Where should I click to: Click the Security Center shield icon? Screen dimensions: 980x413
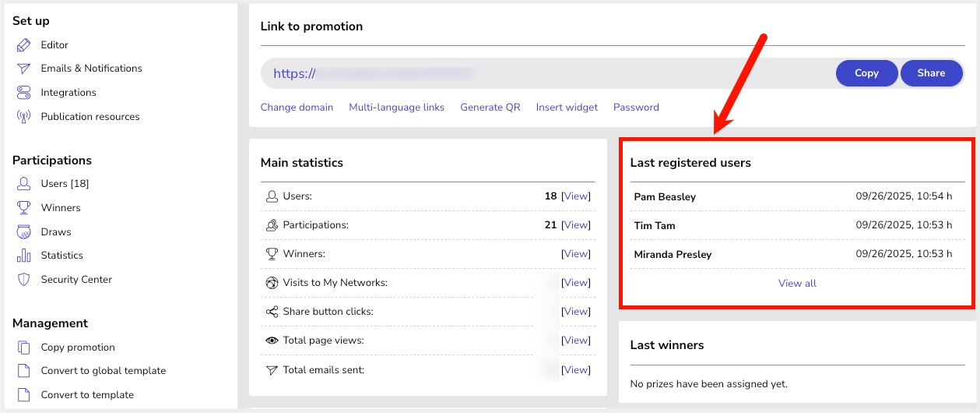[x=23, y=280]
